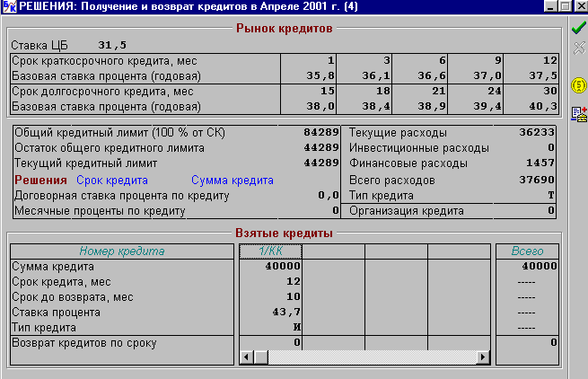
Task: Click the Срок кредита decision link
Action: point(112,181)
